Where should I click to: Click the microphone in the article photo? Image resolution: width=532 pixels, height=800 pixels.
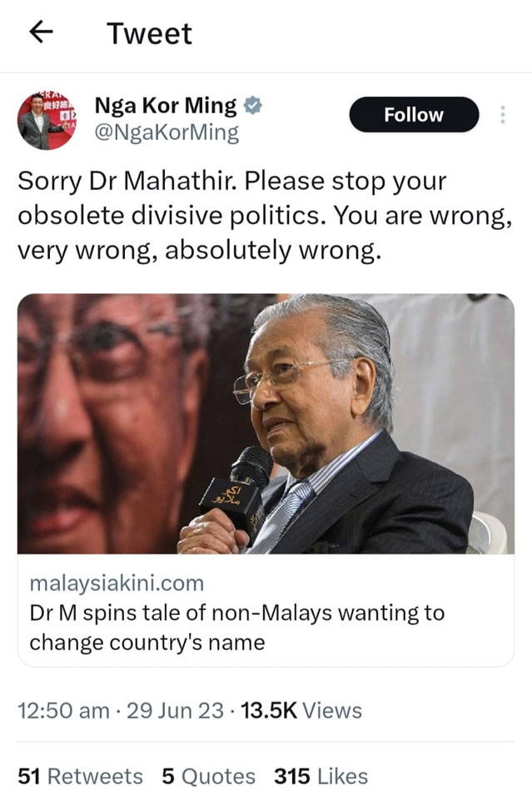[238, 490]
